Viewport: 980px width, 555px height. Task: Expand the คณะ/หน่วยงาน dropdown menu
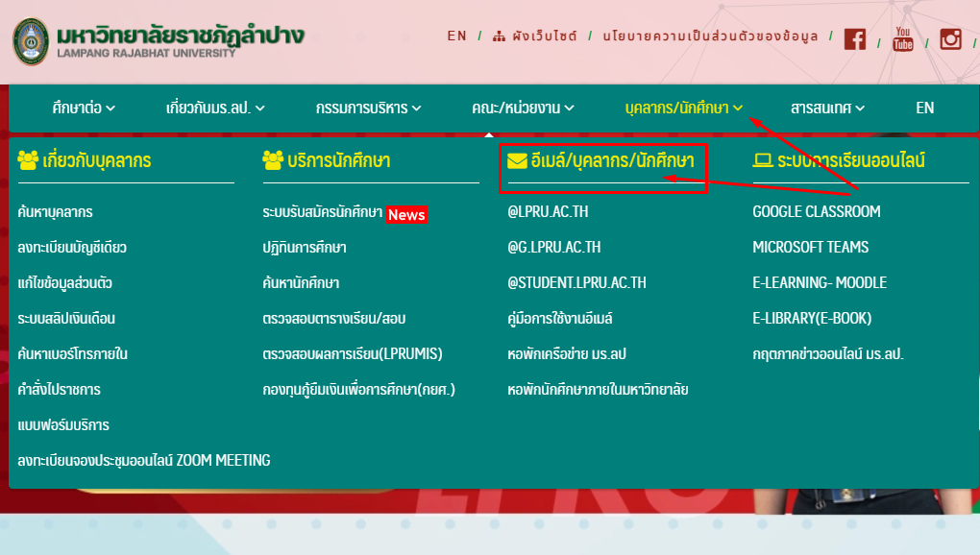tap(523, 108)
